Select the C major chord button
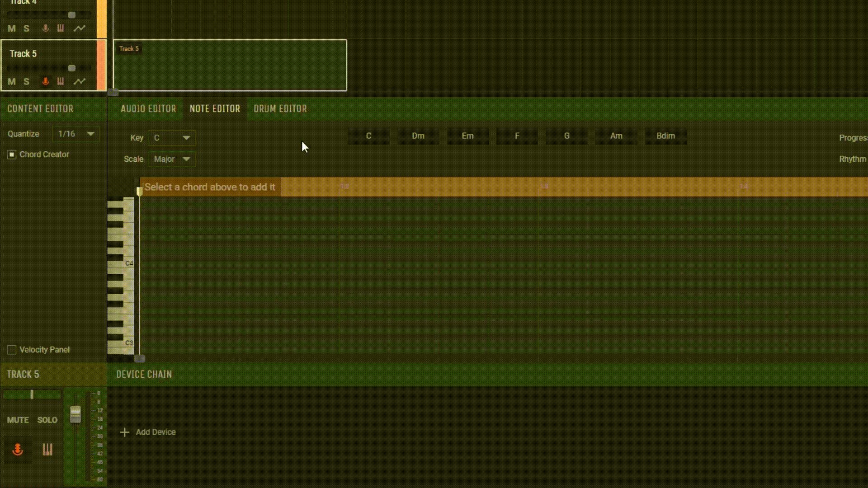The width and height of the screenshot is (868, 488). [x=368, y=135]
